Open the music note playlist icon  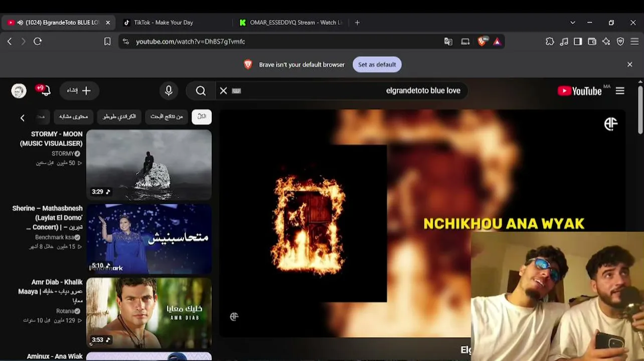[x=564, y=42]
